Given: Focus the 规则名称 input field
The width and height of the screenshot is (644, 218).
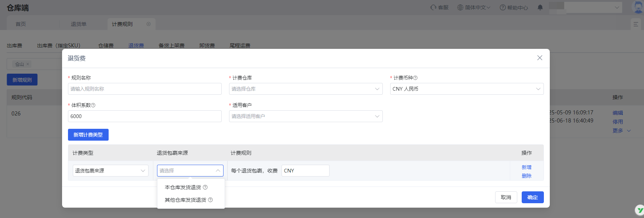Looking at the screenshot, I should [x=144, y=89].
